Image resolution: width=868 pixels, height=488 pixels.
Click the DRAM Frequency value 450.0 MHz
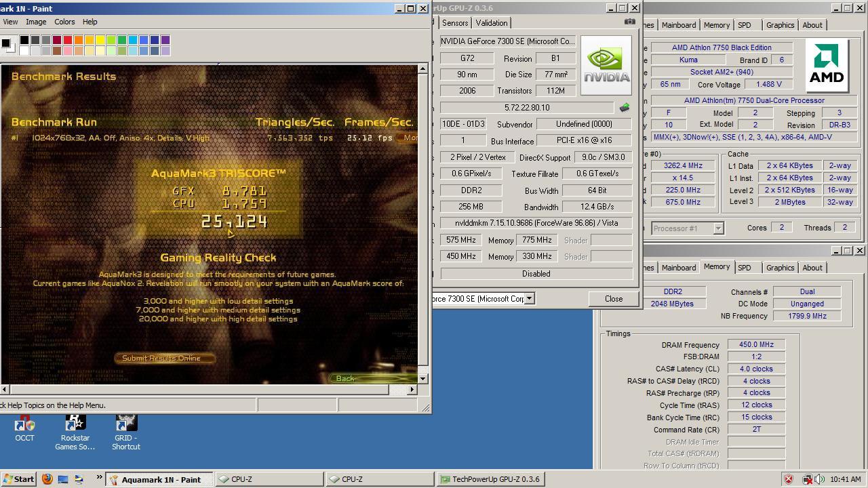(x=756, y=344)
